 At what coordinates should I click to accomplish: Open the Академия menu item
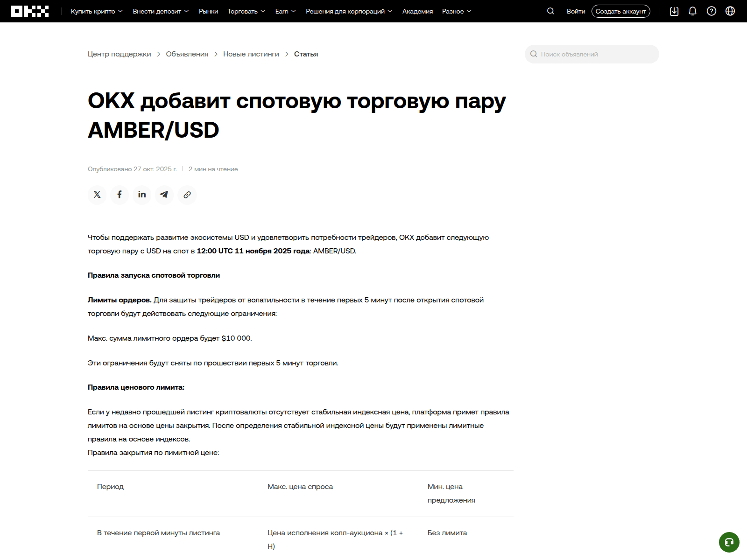tap(417, 11)
